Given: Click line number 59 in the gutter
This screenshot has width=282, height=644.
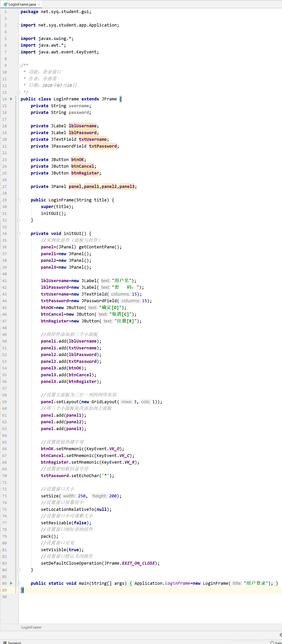Looking at the screenshot, I should pos(4,402).
